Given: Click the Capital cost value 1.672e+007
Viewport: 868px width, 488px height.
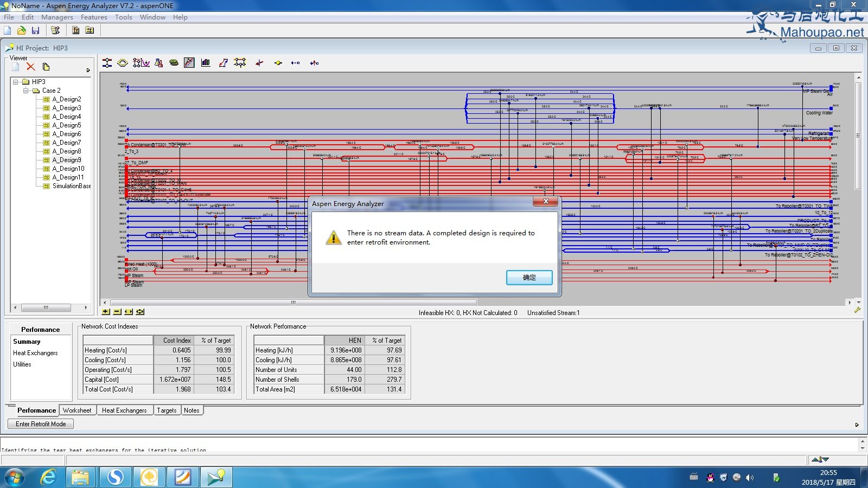Looking at the screenshot, I should click(174, 380).
